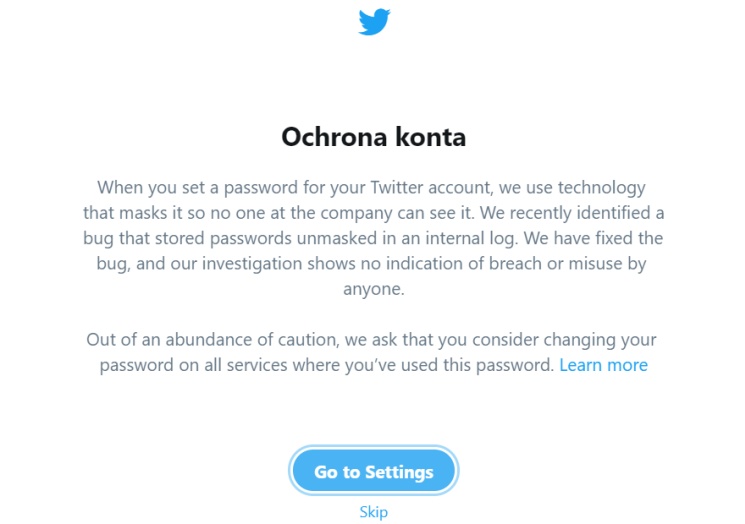745x524 pixels.
Task: Click the word 'technology' in first line
Action: coord(602,188)
